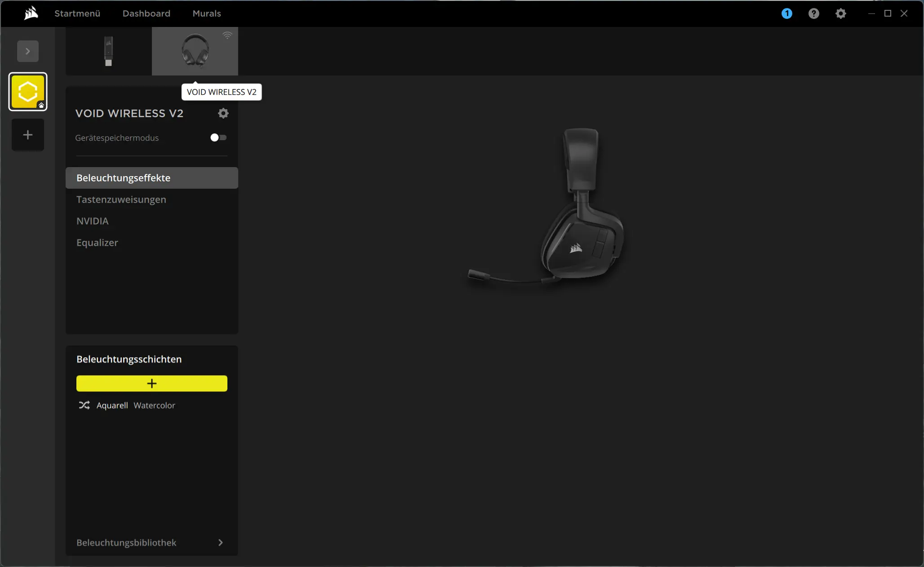
Task: Select the yellow hexagon default profile icon
Action: (x=28, y=92)
